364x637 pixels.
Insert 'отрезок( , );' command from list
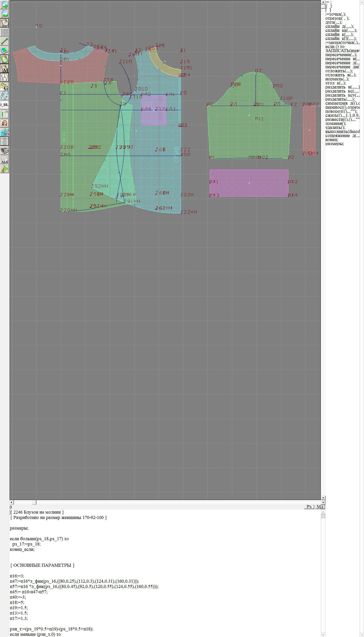[x=337, y=18]
